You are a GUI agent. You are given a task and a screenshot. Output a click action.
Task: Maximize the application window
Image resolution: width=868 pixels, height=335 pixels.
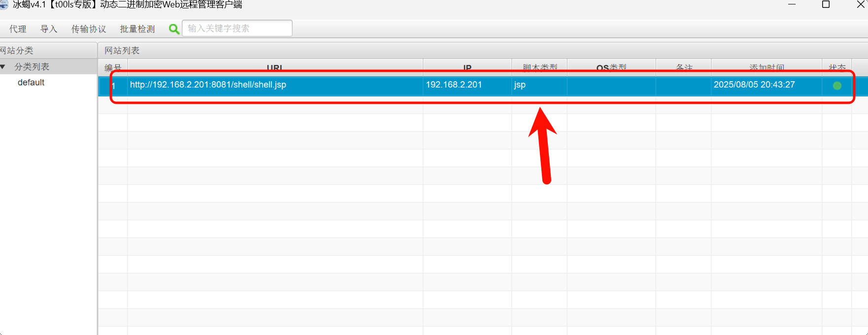(x=826, y=5)
